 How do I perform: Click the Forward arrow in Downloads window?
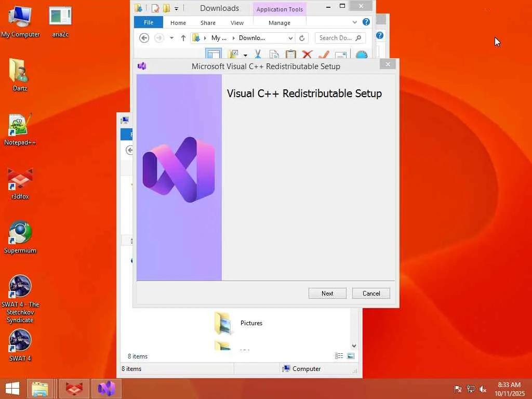coord(159,38)
